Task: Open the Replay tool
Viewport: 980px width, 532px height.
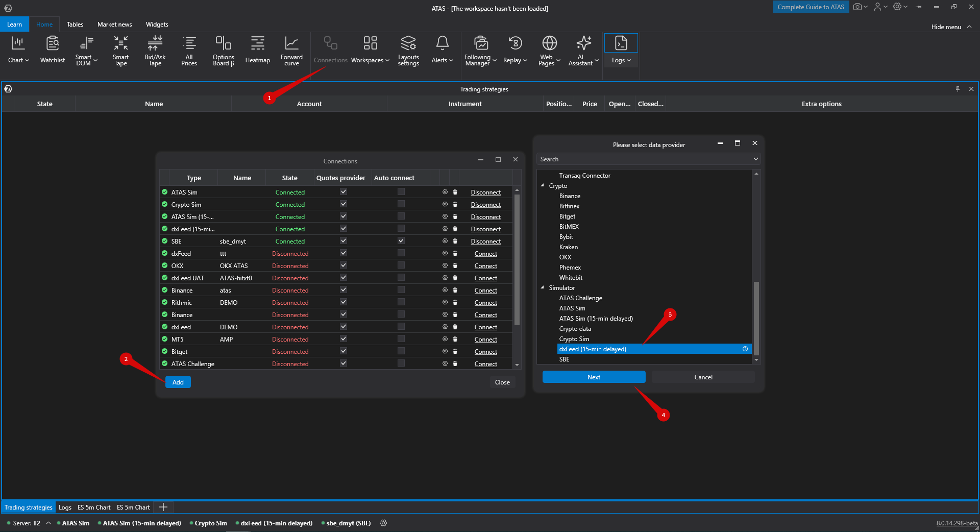Action: pos(515,50)
